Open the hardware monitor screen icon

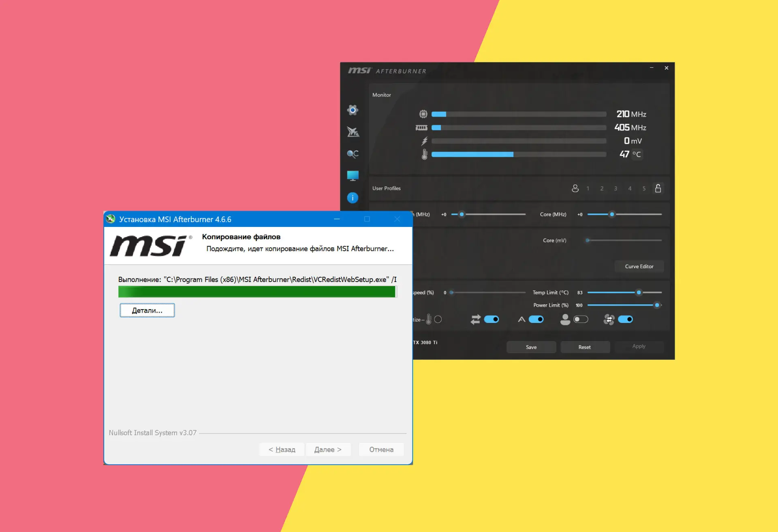tap(353, 176)
